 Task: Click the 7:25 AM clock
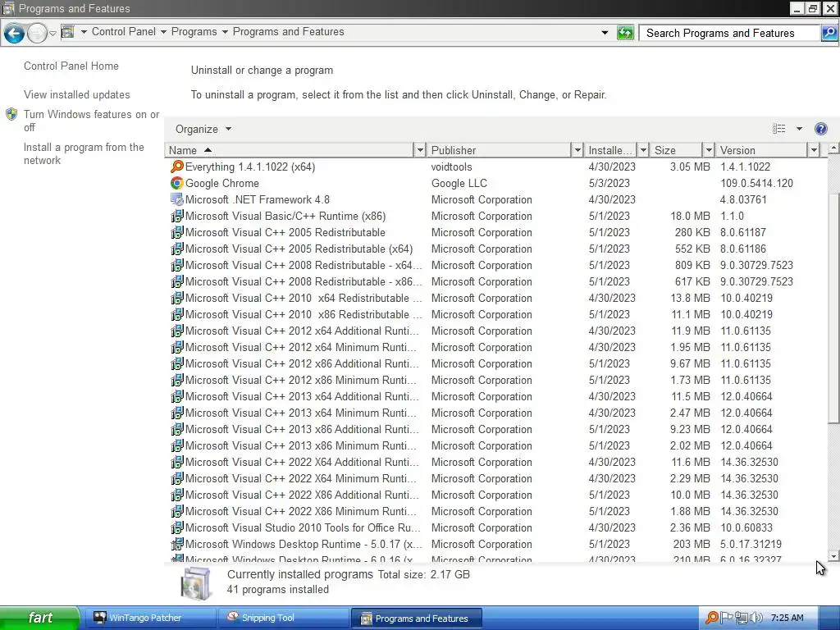pos(787,618)
